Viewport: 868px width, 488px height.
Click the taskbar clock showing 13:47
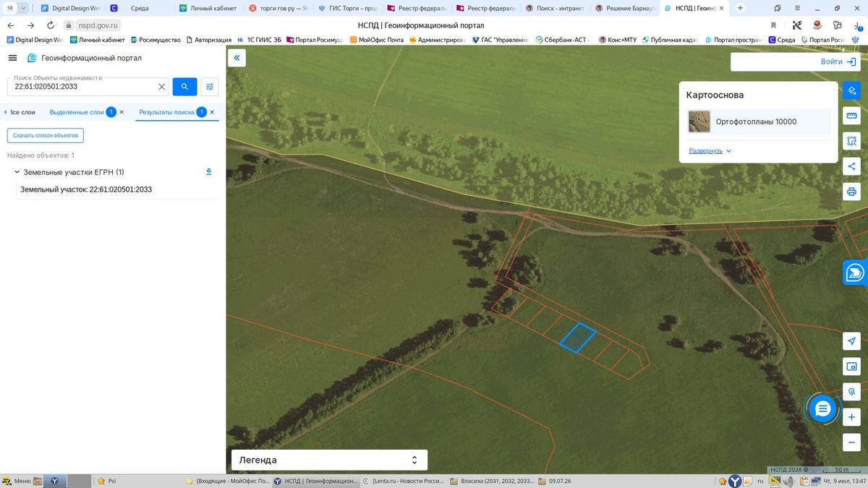tap(846, 481)
